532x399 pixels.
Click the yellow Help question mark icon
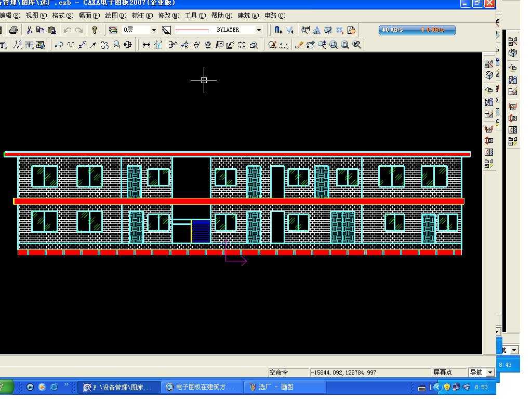tap(95, 30)
